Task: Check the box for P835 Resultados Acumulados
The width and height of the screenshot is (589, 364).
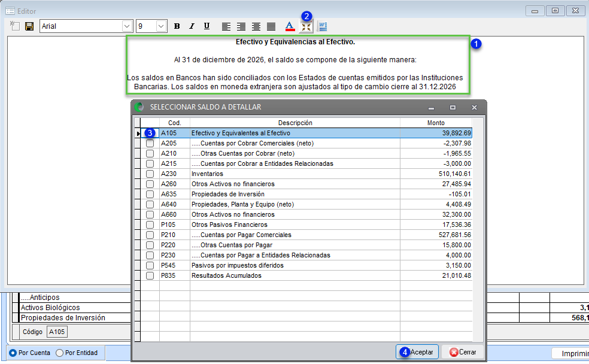Action: [x=150, y=275]
